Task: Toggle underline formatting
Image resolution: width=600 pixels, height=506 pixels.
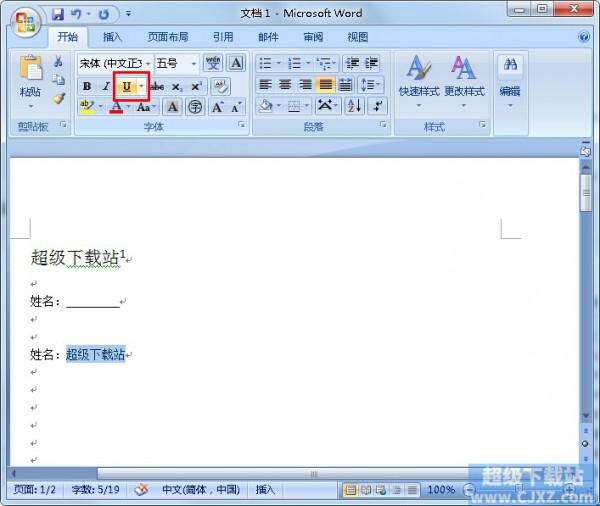Action: pyautogui.click(x=126, y=87)
